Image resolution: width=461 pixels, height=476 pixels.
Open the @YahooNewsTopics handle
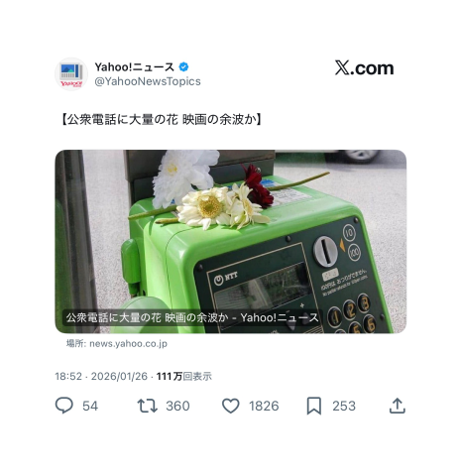(x=148, y=81)
